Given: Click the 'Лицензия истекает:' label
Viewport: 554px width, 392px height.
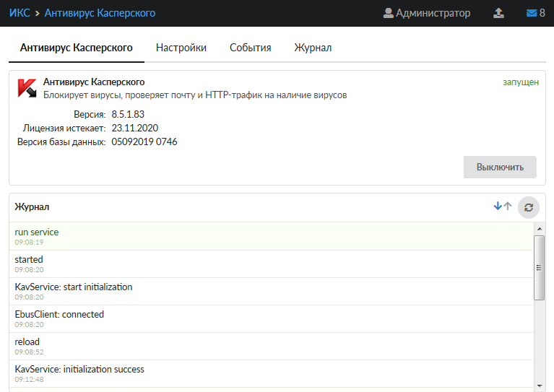Looking at the screenshot, I should (64, 129).
